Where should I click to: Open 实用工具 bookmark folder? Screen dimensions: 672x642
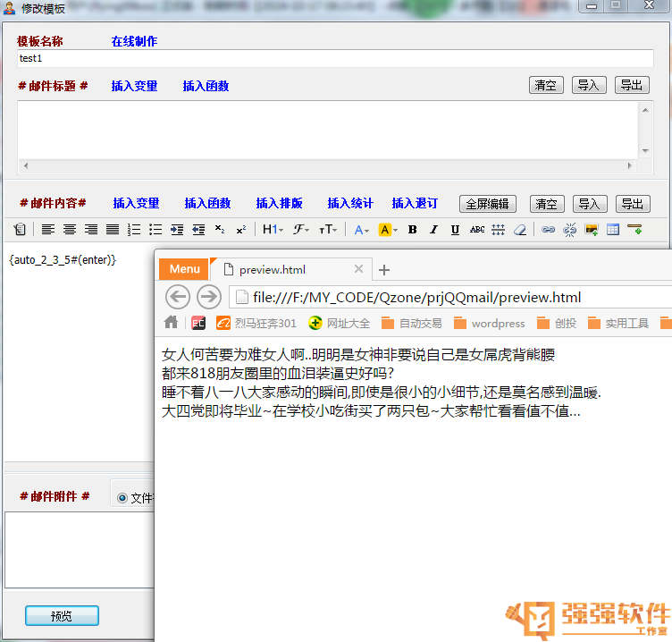tap(618, 323)
